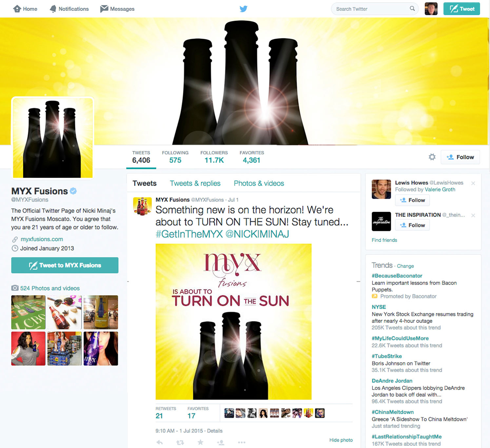Click the search magnifier icon

pyautogui.click(x=412, y=9)
